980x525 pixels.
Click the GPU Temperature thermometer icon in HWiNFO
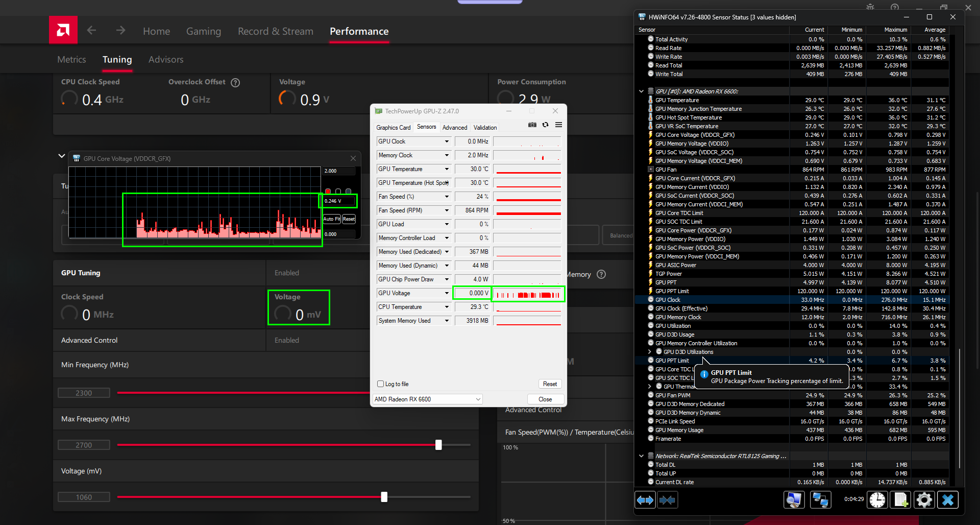click(651, 100)
